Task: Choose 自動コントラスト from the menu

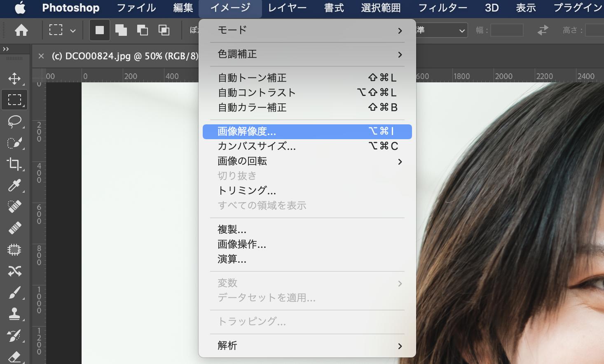Action: pyautogui.click(x=307, y=93)
